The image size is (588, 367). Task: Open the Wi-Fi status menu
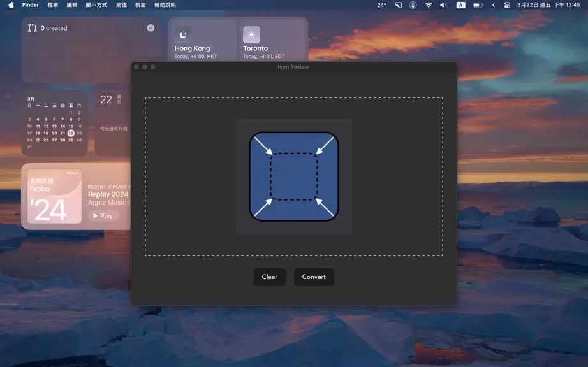[x=429, y=5]
